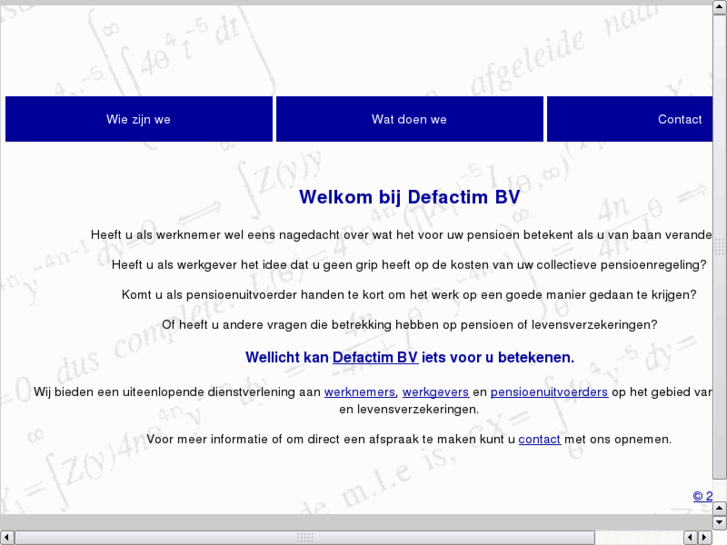
Task: Follow the contact link in the last paragraph
Action: tap(539, 439)
